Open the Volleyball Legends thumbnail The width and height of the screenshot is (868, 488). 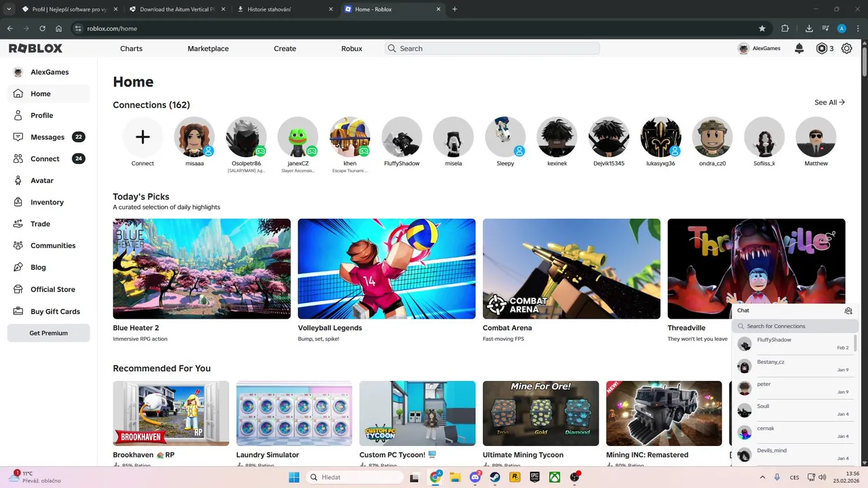(x=387, y=268)
